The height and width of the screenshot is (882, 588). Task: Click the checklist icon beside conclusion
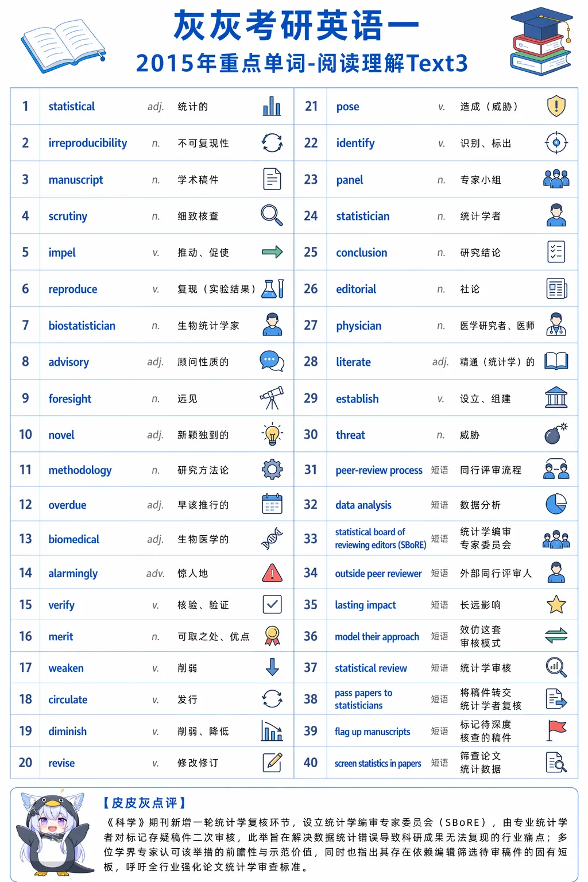tap(556, 252)
